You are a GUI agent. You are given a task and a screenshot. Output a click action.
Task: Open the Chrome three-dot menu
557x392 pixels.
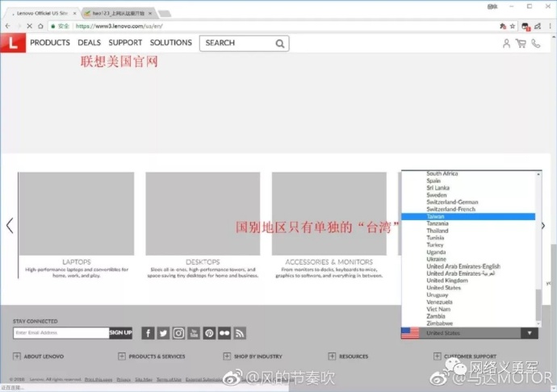pos(550,26)
